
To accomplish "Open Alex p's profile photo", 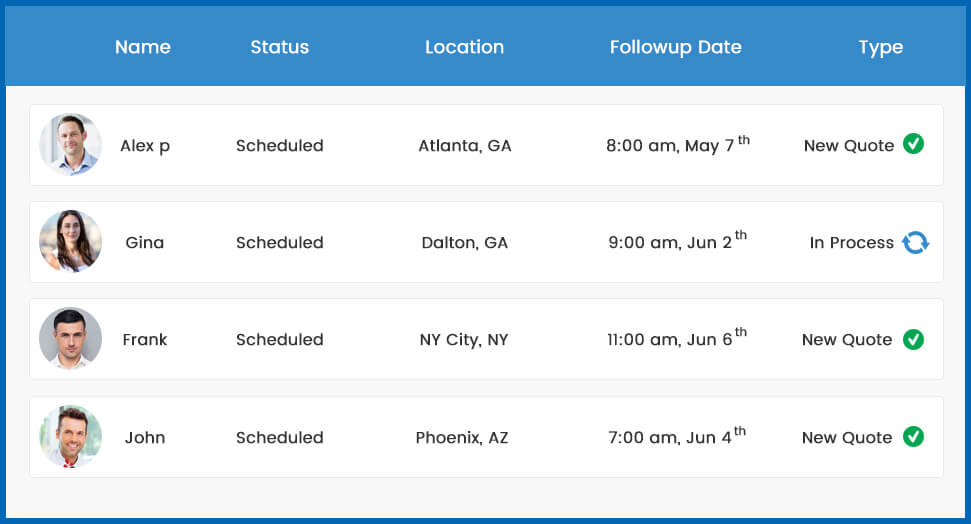I will [71, 145].
